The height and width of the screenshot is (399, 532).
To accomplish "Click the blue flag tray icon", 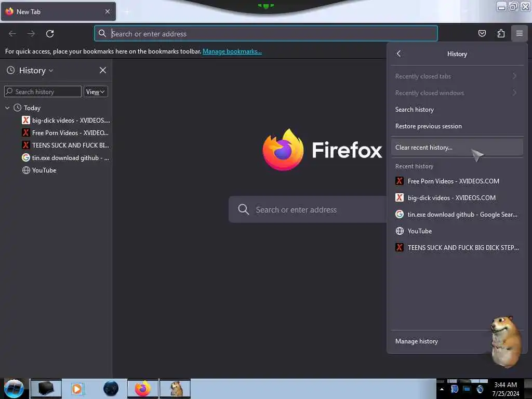I will 454,389.
